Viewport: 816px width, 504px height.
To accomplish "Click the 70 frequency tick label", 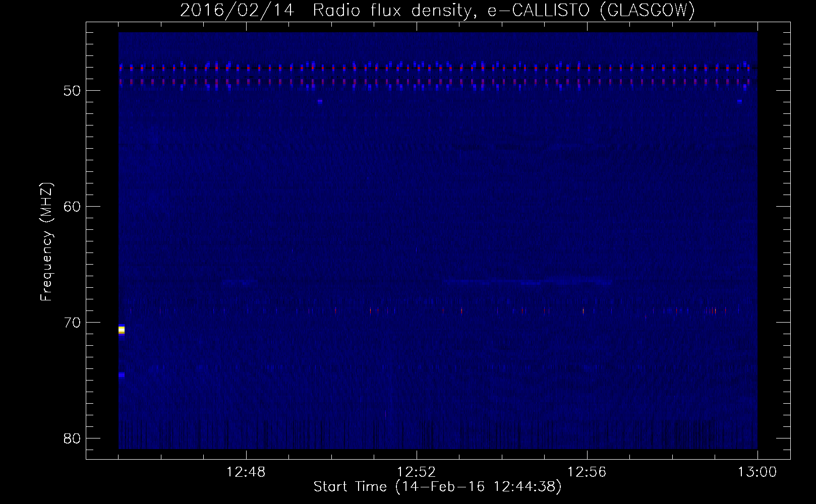I will click(x=73, y=323).
